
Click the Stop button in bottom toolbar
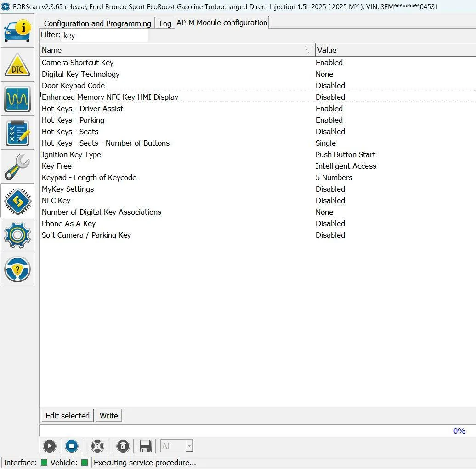[72, 446]
